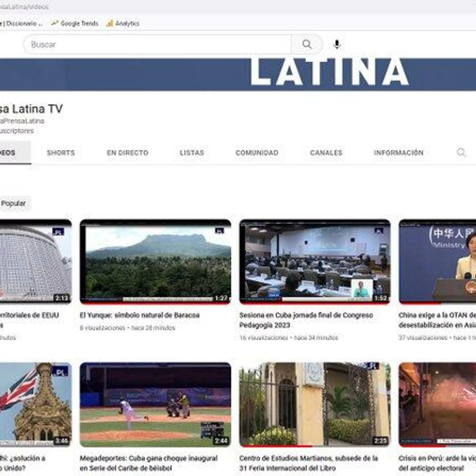This screenshot has width=476, height=476.
Task: Open channel search magnifier beside Información tab
Action: pyautogui.click(x=461, y=152)
